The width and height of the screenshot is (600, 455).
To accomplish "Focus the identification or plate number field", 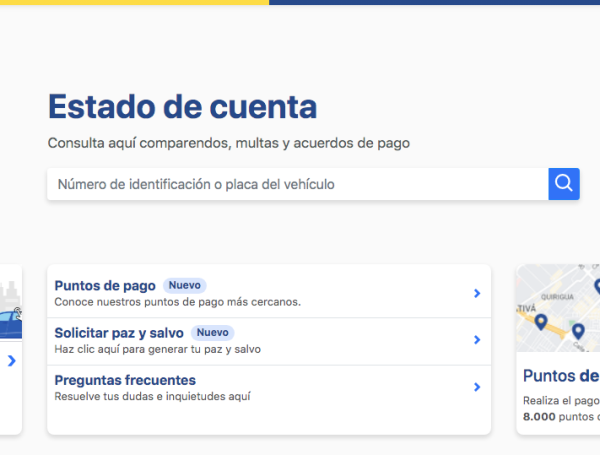I will point(297,184).
